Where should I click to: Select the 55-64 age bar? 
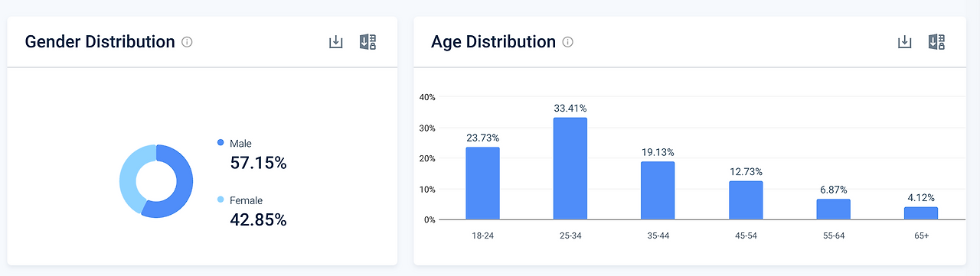tap(833, 209)
